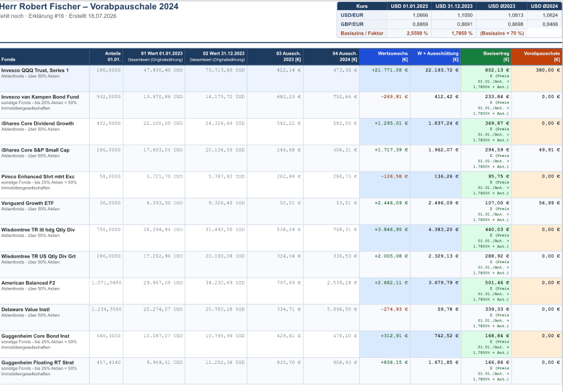Image resolution: width=563 pixels, height=392 pixels.
Task: Click the Wisdomtree W + Ausschüttung 4.383,20 €
Action: coord(443,230)
